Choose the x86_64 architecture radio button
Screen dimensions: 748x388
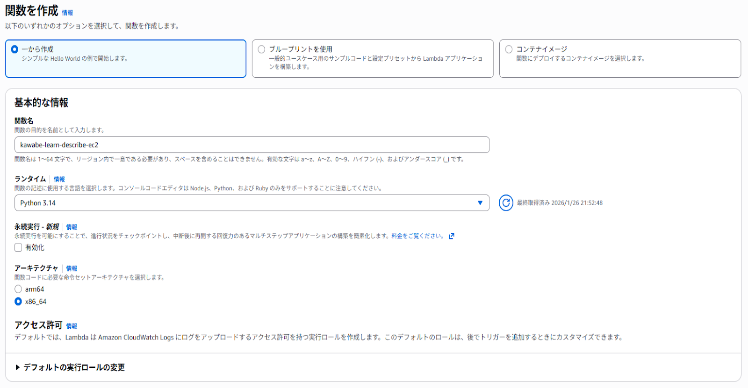point(18,301)
